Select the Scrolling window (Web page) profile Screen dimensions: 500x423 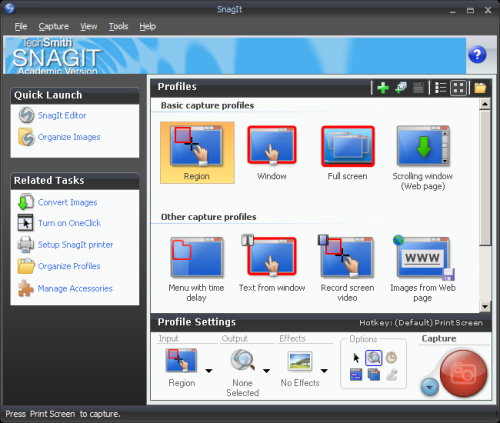pyautogui.click(x=423, y=157)
